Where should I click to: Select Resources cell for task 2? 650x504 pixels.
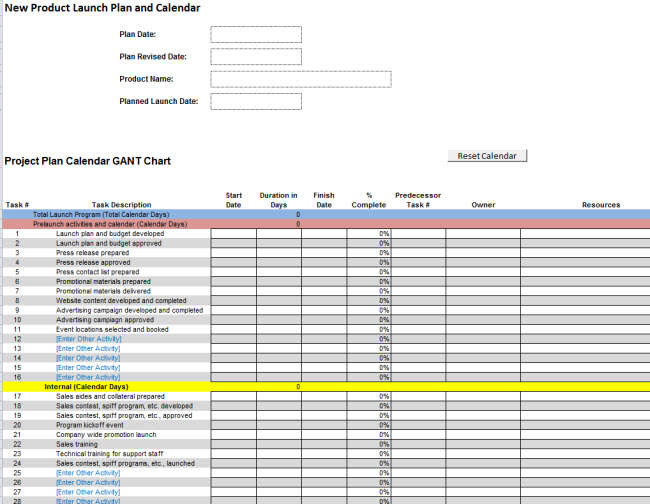[x=585, y=243]
